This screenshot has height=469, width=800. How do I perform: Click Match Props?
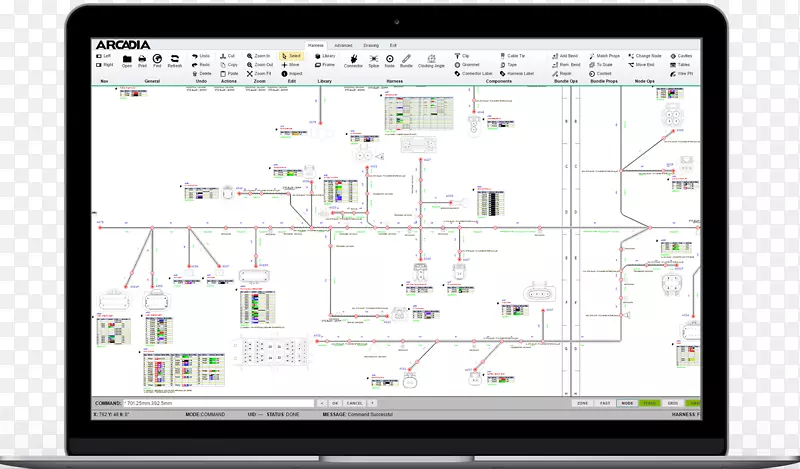click(605, 56)
